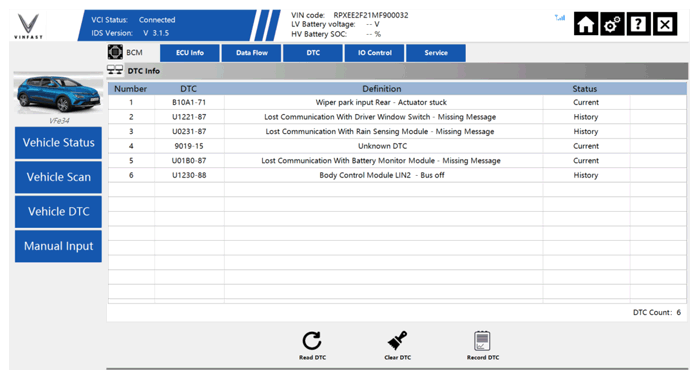Click the DTC column header
Screen dimensions: 699x379
click(x=189, y=89)
